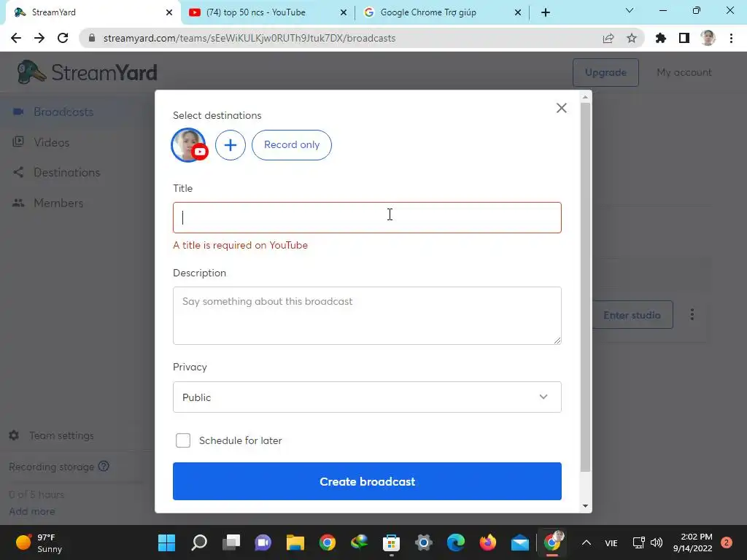
Task: Open My account menu
Action: point(684,72)
